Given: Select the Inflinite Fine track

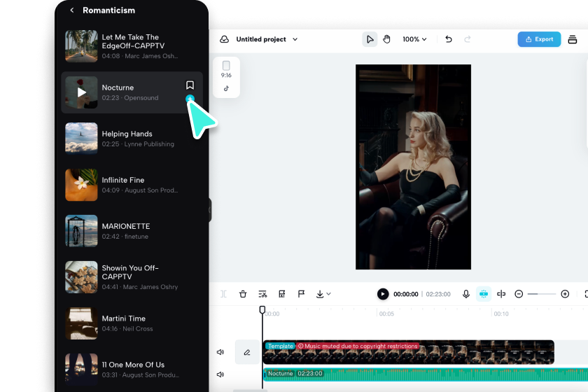Looking at the screenshot, I should click(132, 185).
